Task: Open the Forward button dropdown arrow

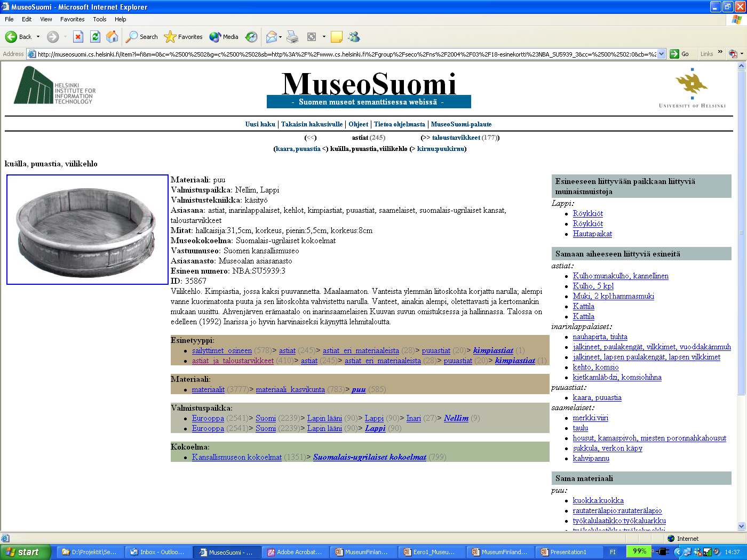Action: [x=65, y=37]
